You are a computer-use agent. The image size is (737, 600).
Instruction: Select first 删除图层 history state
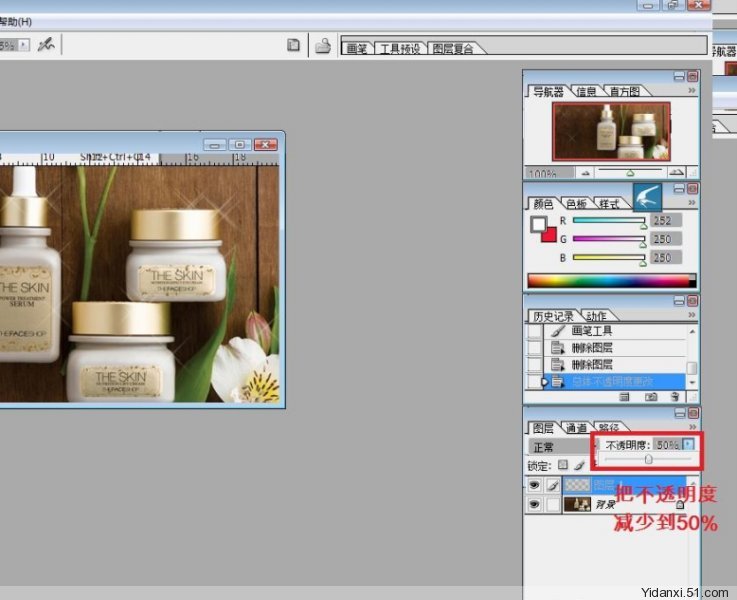click(616, 348)
